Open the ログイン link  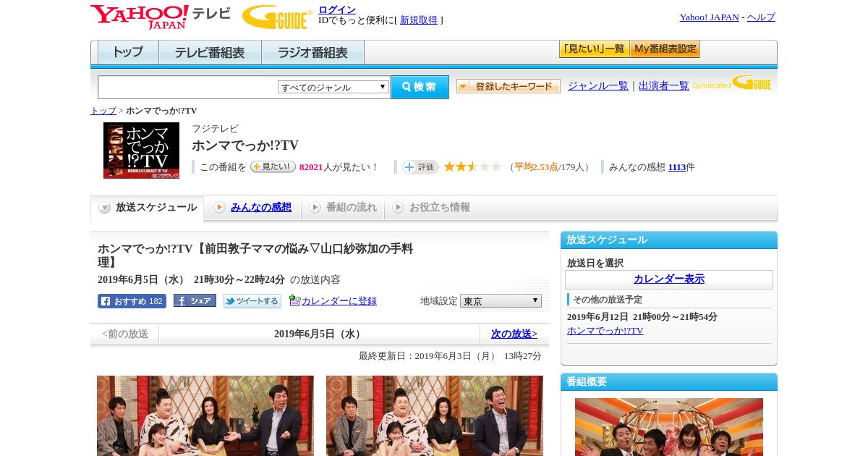click(337, 9)
